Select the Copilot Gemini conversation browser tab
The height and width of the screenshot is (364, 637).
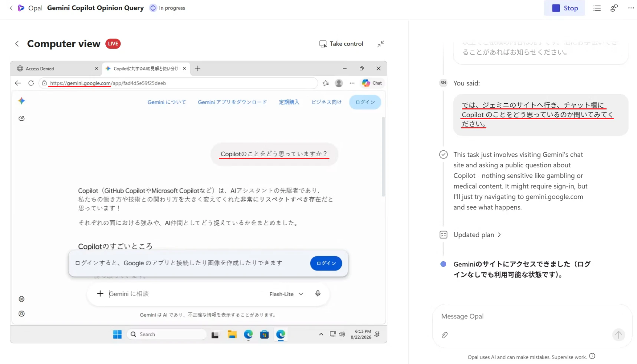pyautogui.click(x=146, y=69)
